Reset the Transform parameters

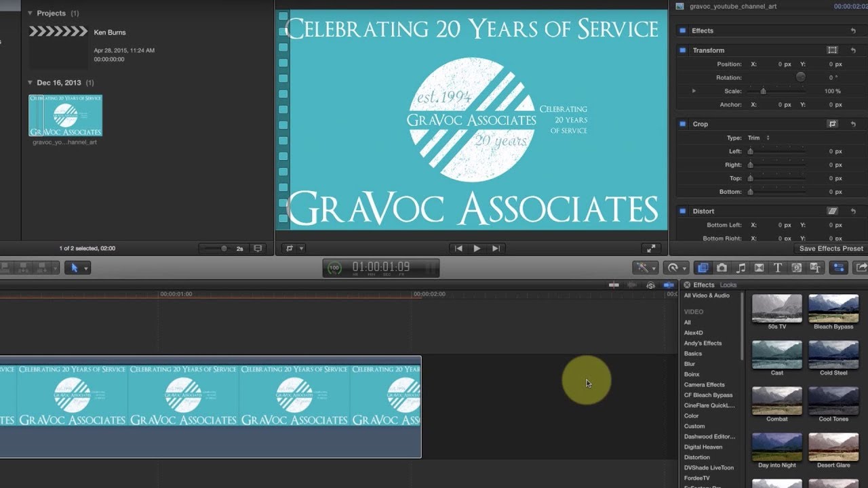(x=853, y=50)
